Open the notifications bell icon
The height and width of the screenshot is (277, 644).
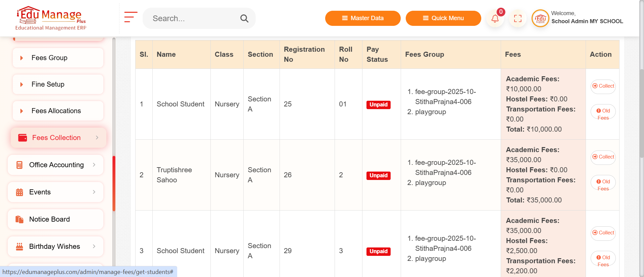pos(495,18)
